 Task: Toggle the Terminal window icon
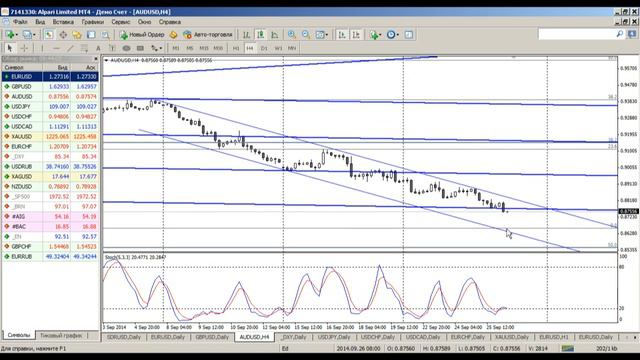[91, 35]
